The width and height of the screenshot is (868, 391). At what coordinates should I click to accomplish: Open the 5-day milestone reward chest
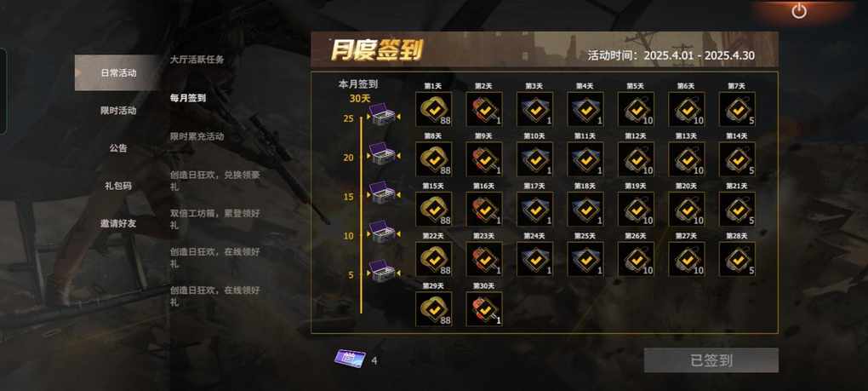(x=383, y=273)
